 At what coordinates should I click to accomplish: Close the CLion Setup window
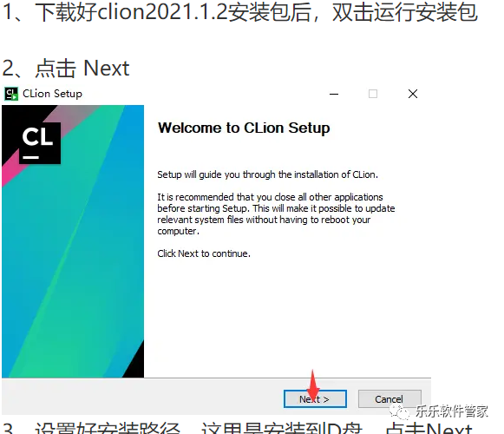[x=413, y=94]
